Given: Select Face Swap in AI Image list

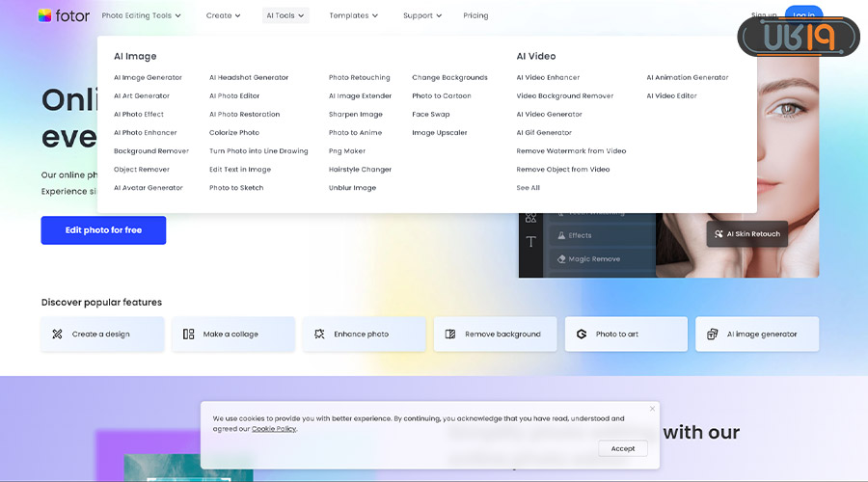Looking at the screenshot, I should pyautogui.click(x=431, y=114).
